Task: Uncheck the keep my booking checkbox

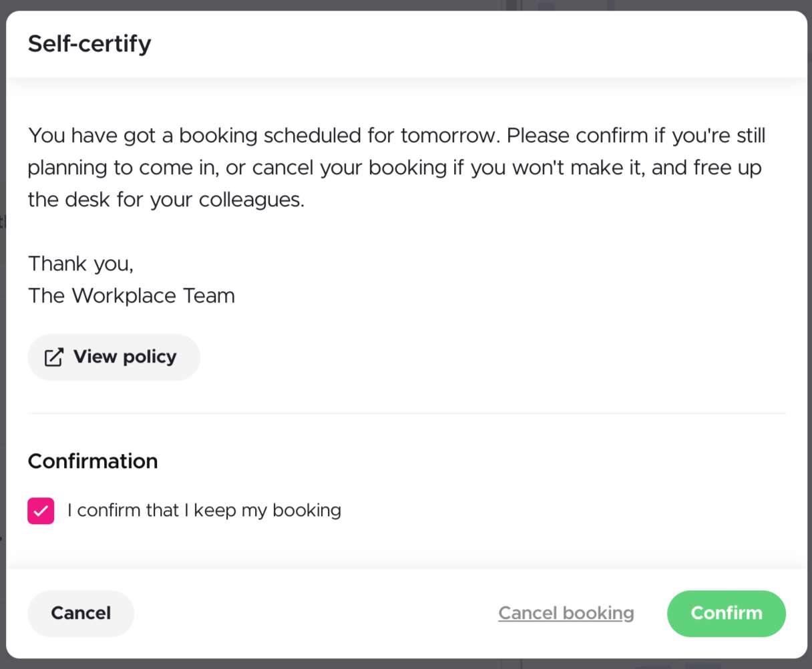Action: (x=41, y=511)
